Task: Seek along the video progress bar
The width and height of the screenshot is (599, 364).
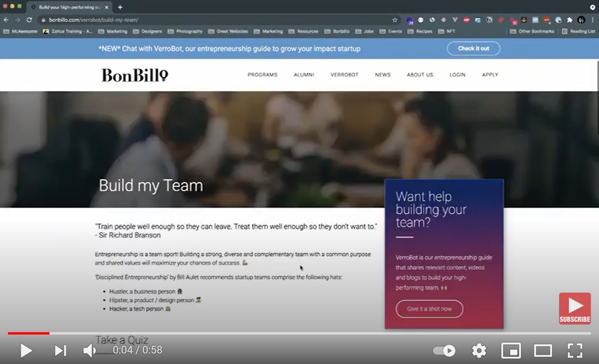Action: coord(299,333)
